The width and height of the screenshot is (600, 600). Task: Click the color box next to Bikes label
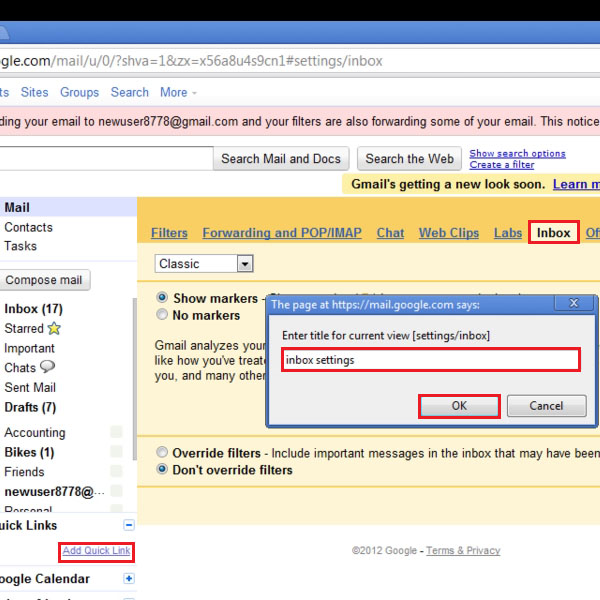tap(116, 452)
